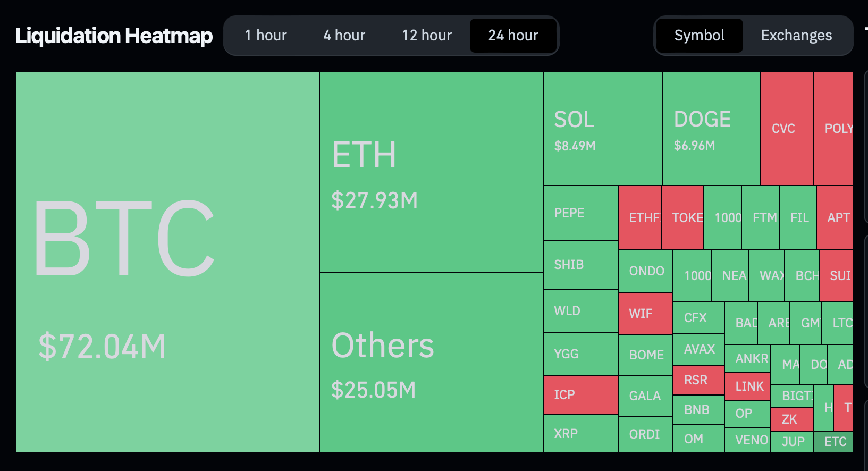
Task: Open the ETH $27.93M tile
Action: point(431,172)
